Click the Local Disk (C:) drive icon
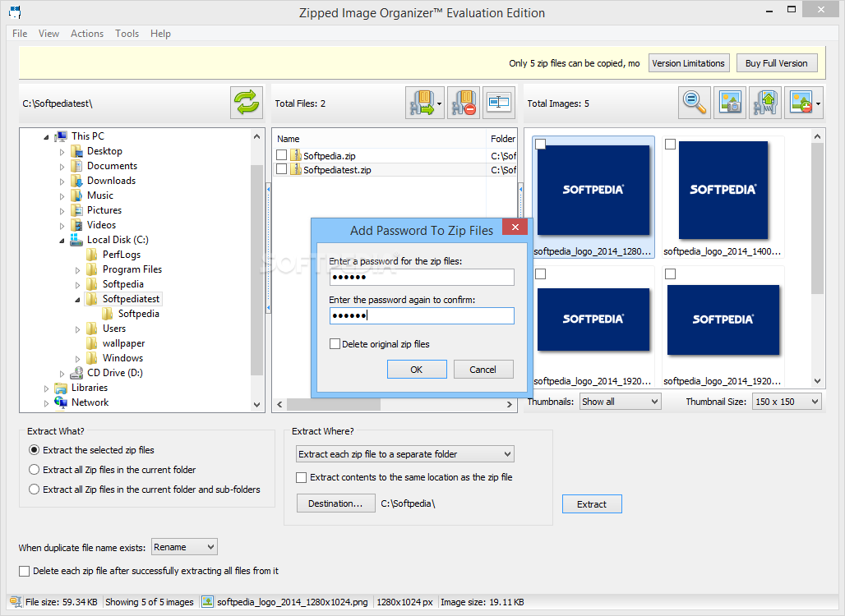This screenshot has height=616, width=845. click(76, 240)
